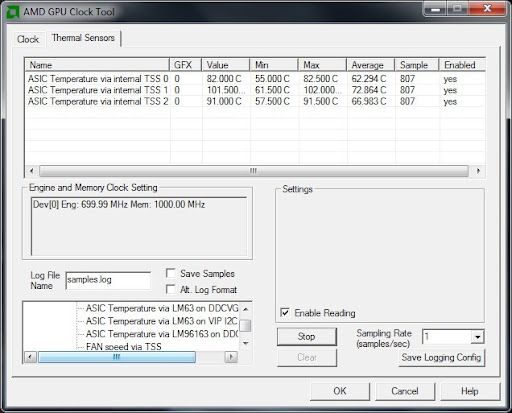Select ASIC Temperature via LM96163 tree item

click(162, 334)
